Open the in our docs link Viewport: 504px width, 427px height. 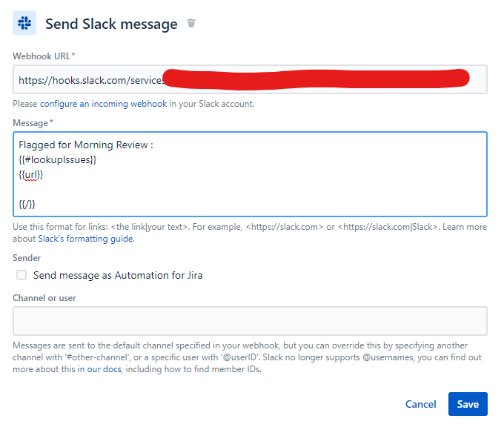click(99, 369)
